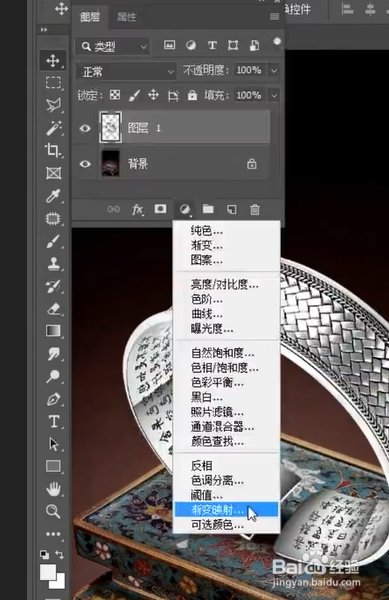Screen dimensions: 389x600
Task: Expand the 填充 fill slider arrow
Action: pos(274,95)
